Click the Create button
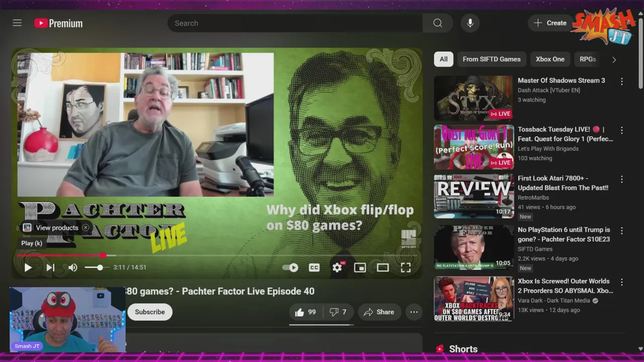This screenshot has width=644, height=362. [x=550, y=23]
